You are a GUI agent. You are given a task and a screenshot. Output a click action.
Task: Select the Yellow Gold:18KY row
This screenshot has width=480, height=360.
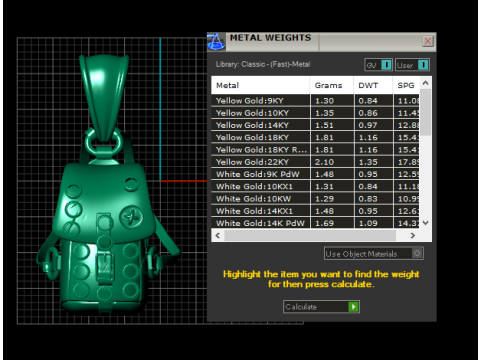[x=315, y=137]
